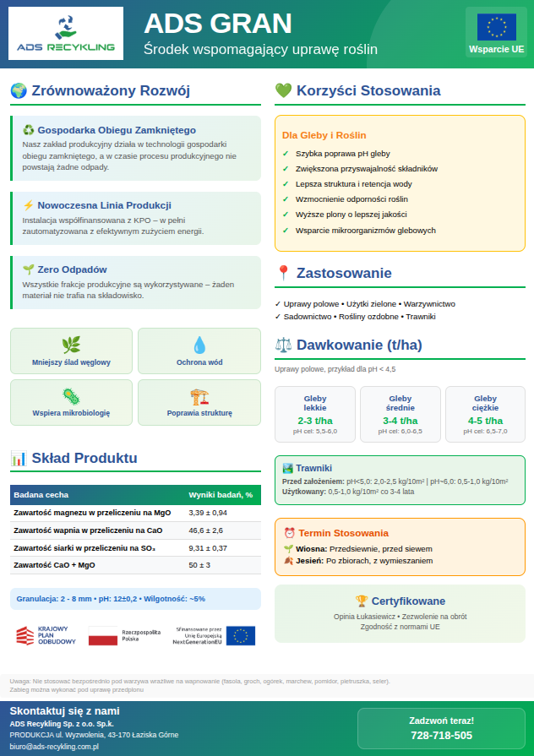Click the Zawartość siarki w przeliczeniu na SO₃ row
Viewport: 534px width, 756px height.
click(x=135, y=548)
